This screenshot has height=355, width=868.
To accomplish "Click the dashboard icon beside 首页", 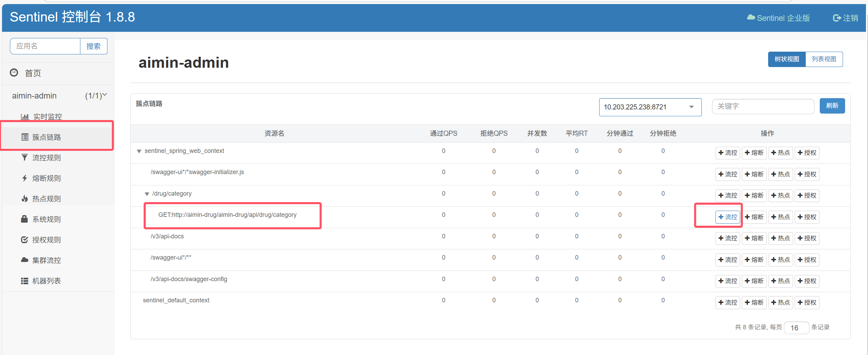I will [14, 73].
